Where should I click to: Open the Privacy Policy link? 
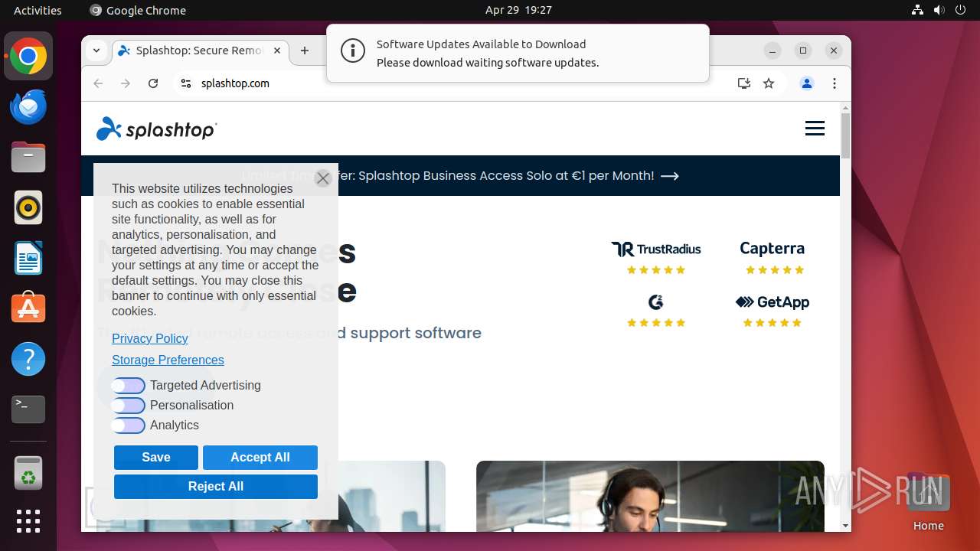150,338
